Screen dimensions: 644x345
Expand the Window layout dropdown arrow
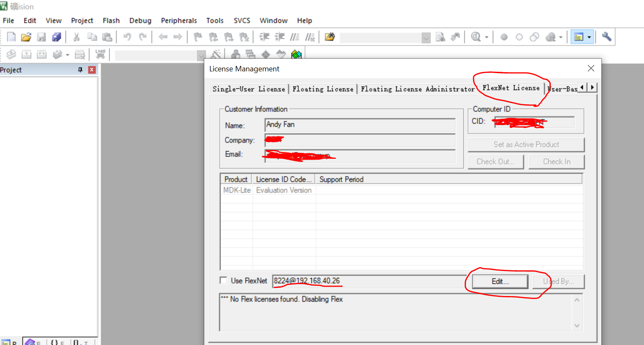point(589,37)
